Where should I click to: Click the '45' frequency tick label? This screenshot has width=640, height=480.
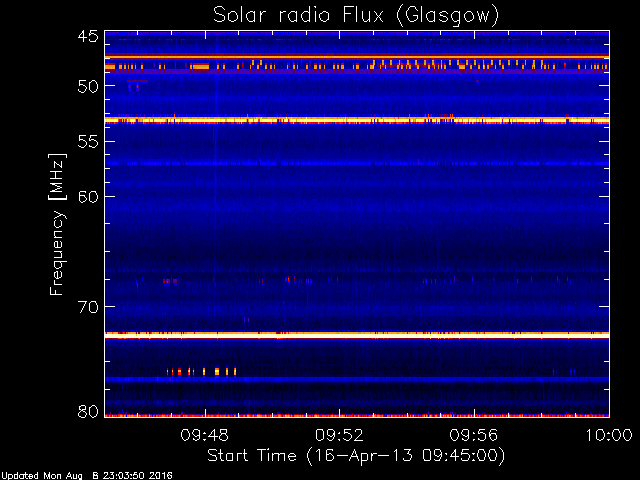click(88, 36)
